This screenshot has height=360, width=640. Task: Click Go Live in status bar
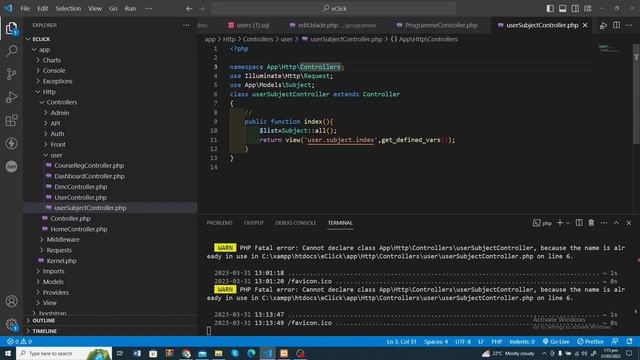click(556, 341)
